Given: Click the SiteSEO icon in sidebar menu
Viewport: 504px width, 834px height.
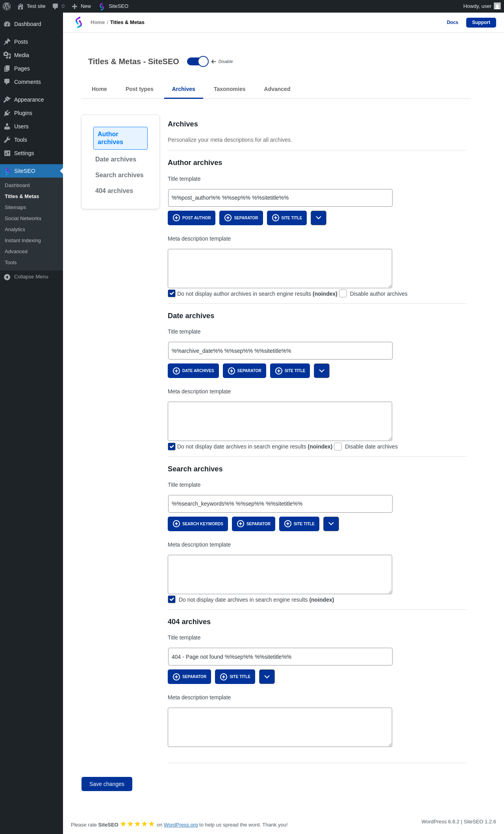Looking at the screenshot, I should [x=7, y=171].
